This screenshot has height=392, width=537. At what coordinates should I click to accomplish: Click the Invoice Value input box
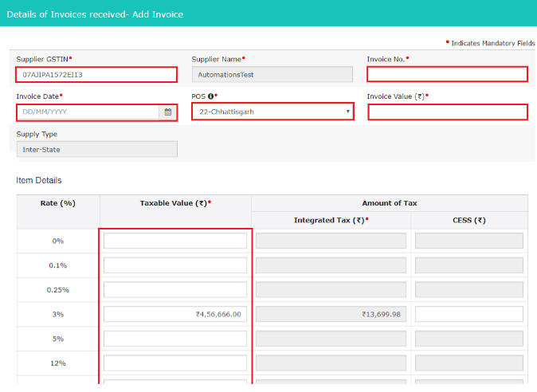(447, 112)
